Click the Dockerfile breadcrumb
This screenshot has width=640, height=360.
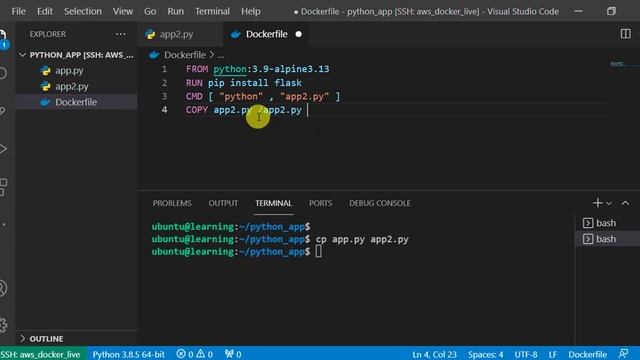click(x=185, y=55)
